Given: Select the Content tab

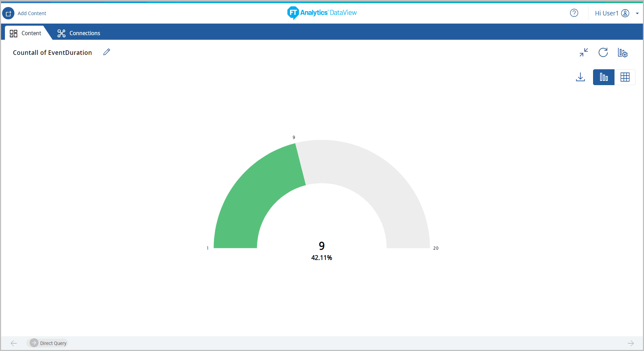Looking at the screenshot, I should tap(26, 33).
